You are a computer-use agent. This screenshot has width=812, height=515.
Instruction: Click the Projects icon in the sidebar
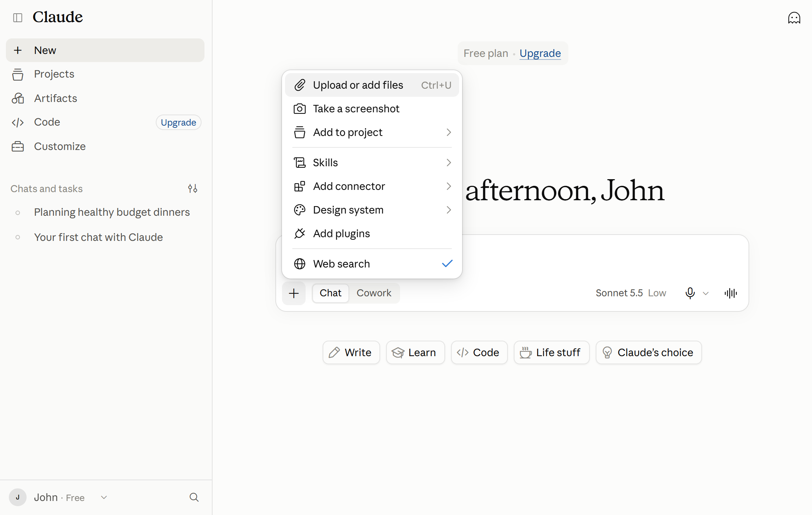pyautogui.click(x=18, y=74)
